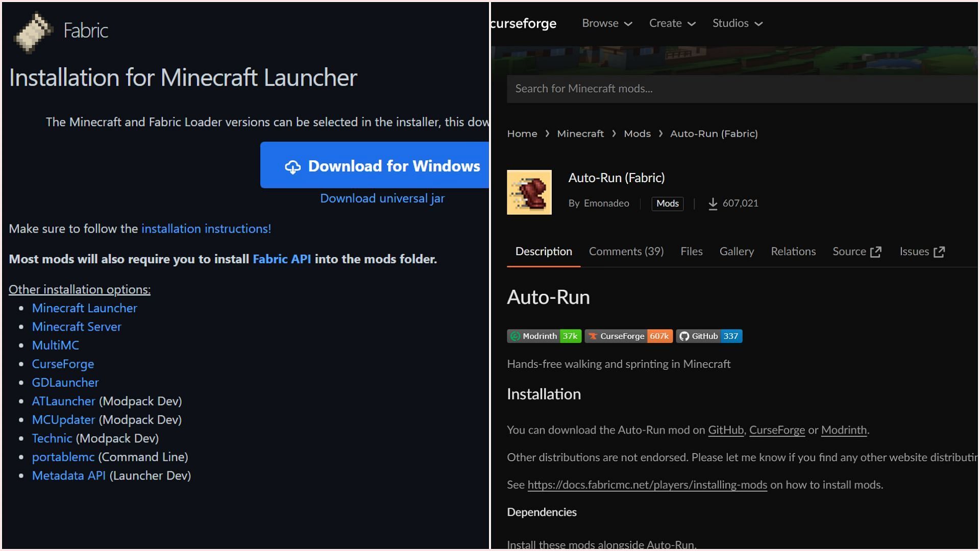Click the Download universal jar link
The width and height of the screenshot is (980, 551).
click(382, 198)
